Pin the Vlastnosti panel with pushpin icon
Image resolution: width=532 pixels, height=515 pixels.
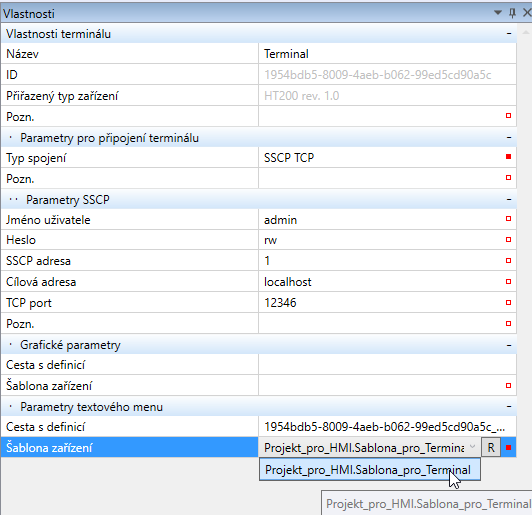512,13
